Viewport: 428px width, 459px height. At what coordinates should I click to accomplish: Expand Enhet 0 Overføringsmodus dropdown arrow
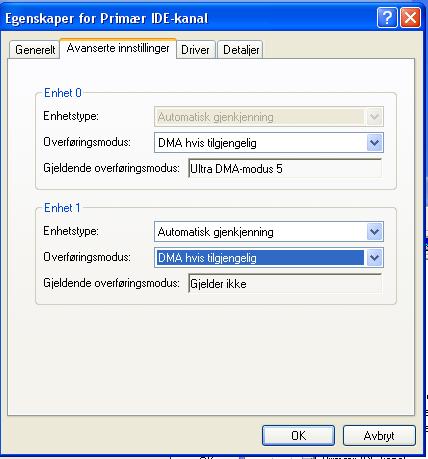click(374, 143)
